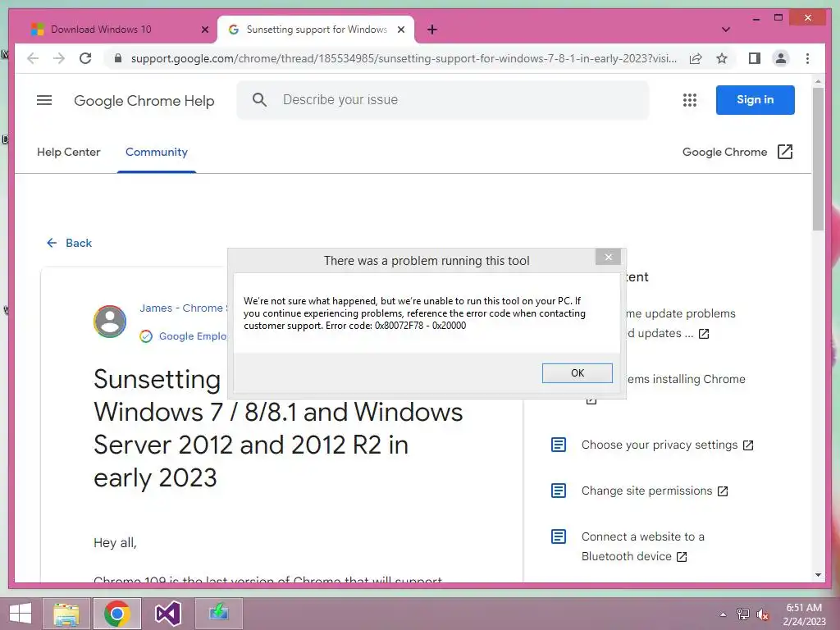Go back with browser back arrow
Screen dimensions: 840x630
[33, 58]
